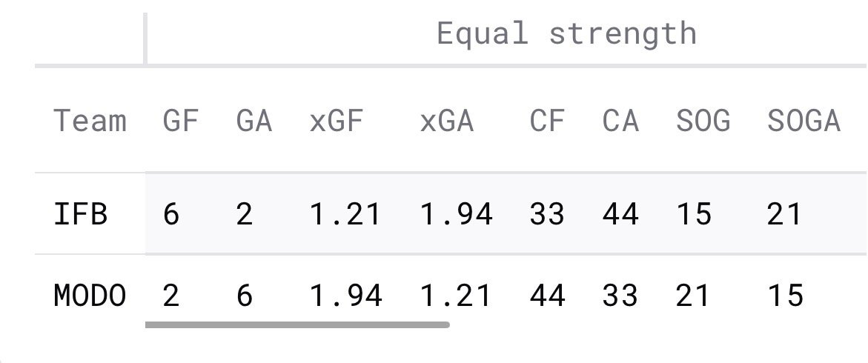Image resolution: width=868 pixels, height=363 pixels.
Task: Select the IFB team row label
Action: pyautogui.click(x=81, y=214)
